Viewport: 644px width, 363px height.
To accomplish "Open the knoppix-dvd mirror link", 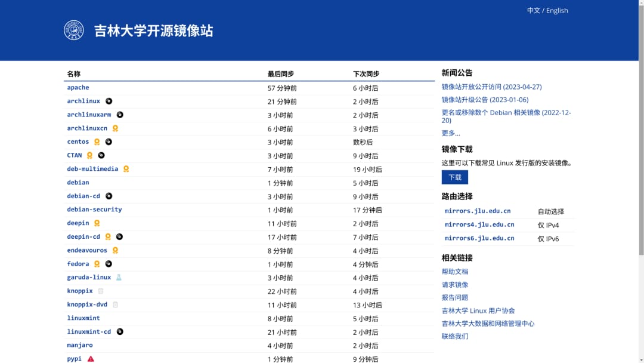I will coord(87,304).
